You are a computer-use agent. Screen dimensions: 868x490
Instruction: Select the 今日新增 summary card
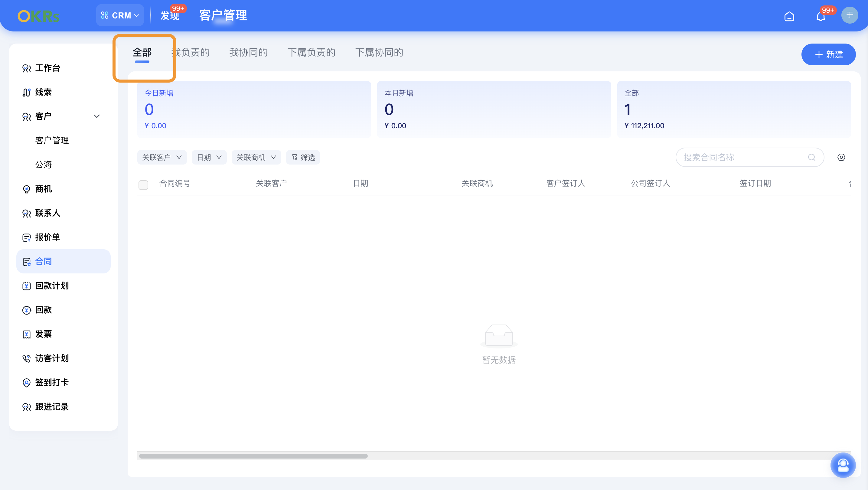coord(254,109)
